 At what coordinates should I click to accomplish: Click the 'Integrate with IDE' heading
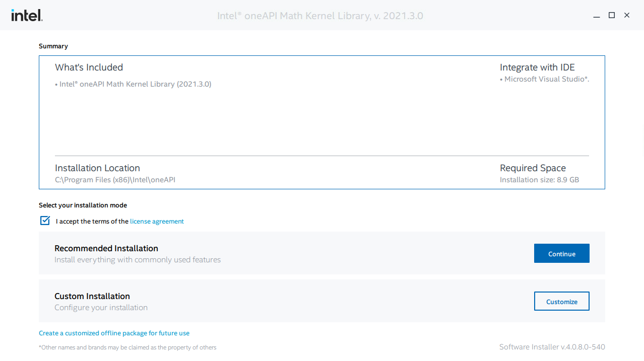click(x=537, y=67)
